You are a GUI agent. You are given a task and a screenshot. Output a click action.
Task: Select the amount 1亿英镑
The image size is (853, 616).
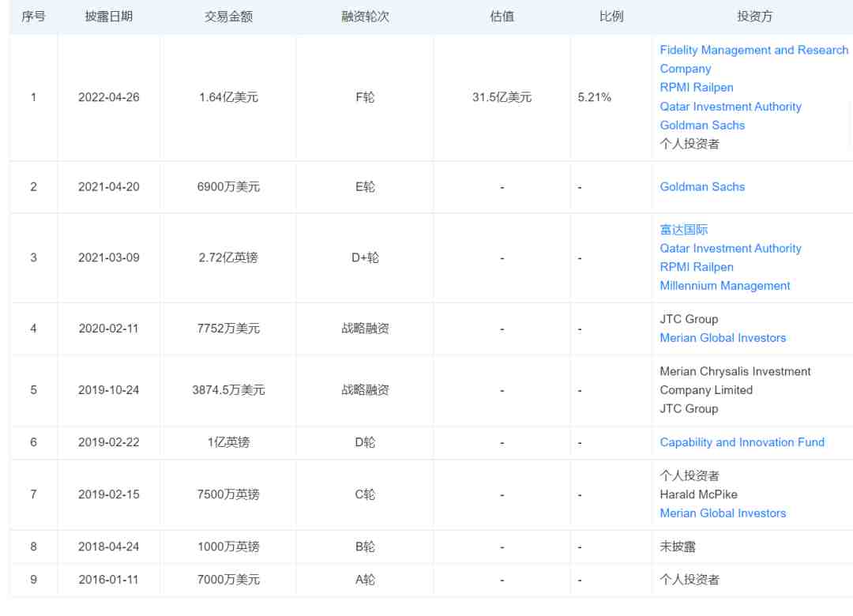(x=228, y=442)
